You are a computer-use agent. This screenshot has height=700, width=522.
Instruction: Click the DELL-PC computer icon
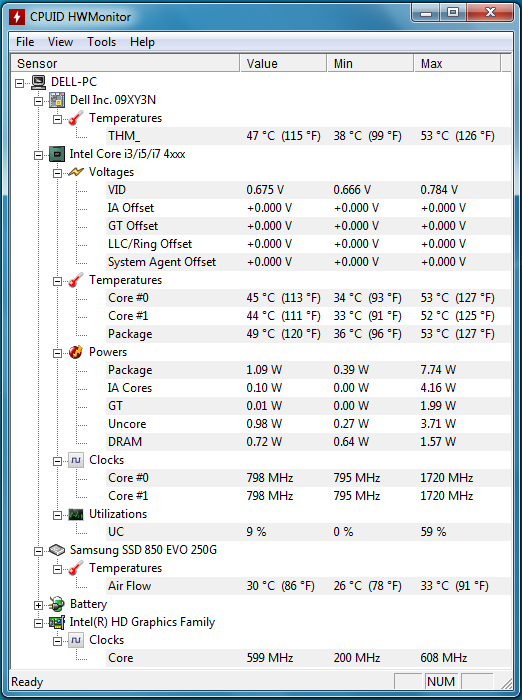(x=38, y=82)
